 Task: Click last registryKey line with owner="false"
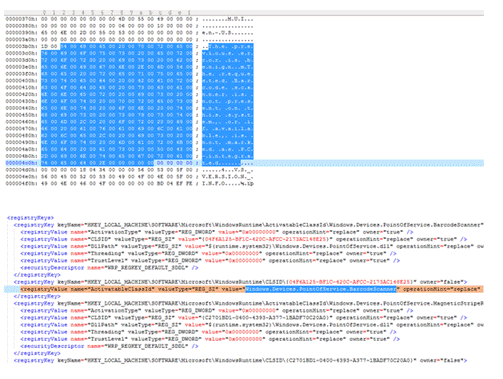(x=240, y=360)
